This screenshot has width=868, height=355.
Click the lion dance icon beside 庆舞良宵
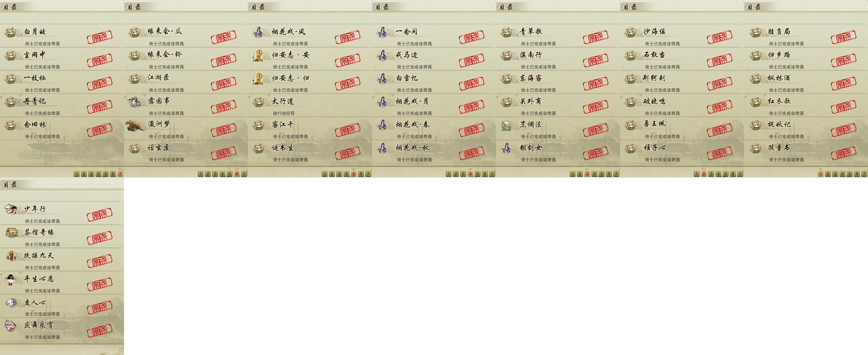click(x=10, y=325)
